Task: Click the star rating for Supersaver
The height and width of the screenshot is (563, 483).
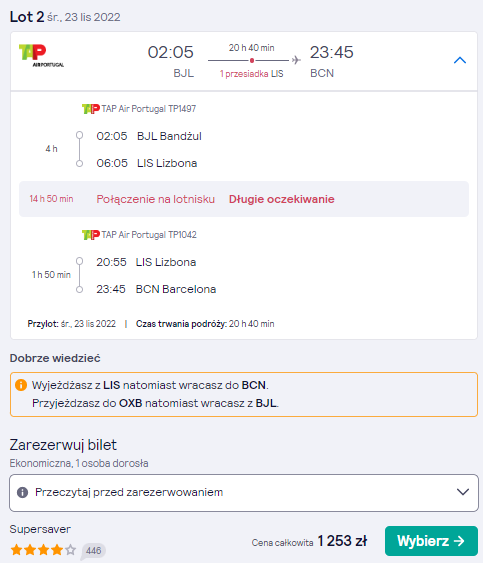Action: tap(43, 550)
